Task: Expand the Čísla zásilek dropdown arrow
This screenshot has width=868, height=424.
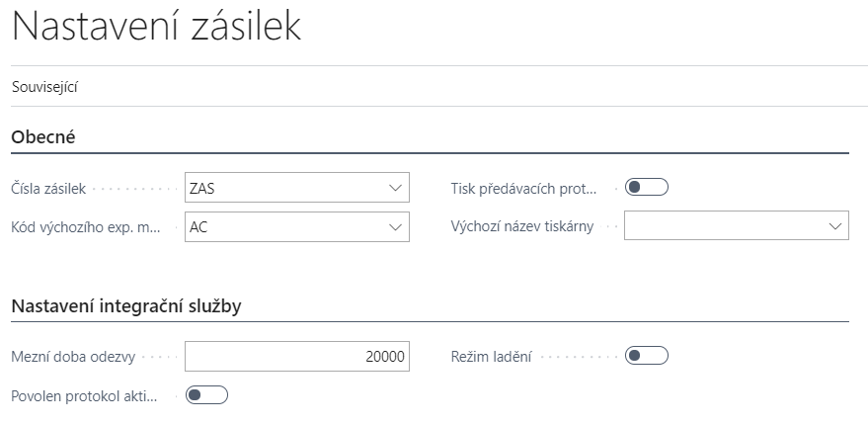Action: [x=395, y=187]
